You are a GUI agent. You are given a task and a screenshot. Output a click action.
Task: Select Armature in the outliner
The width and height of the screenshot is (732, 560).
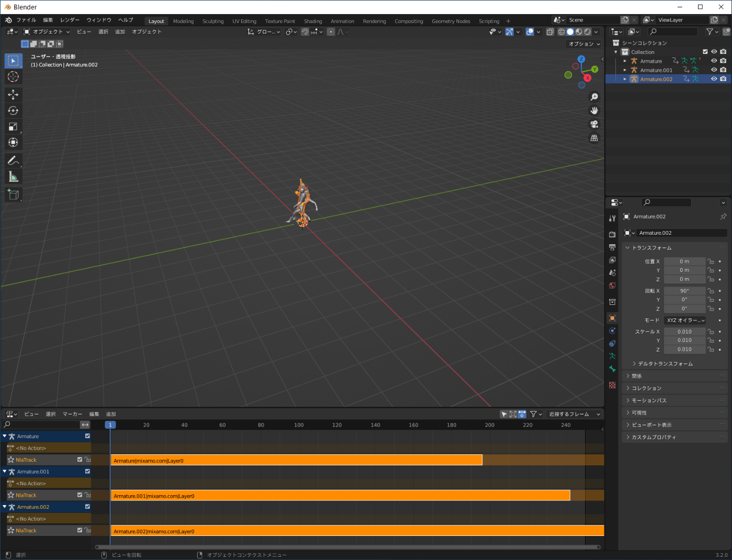click(x=651, y=61)
